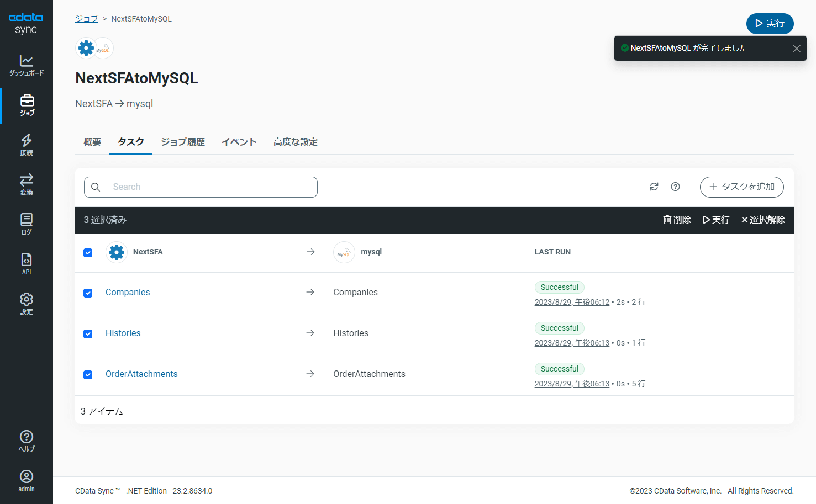Run selected tasks (実行) in selection bar
This screenshot has height=504, width=816.
(x=716, y=220)
